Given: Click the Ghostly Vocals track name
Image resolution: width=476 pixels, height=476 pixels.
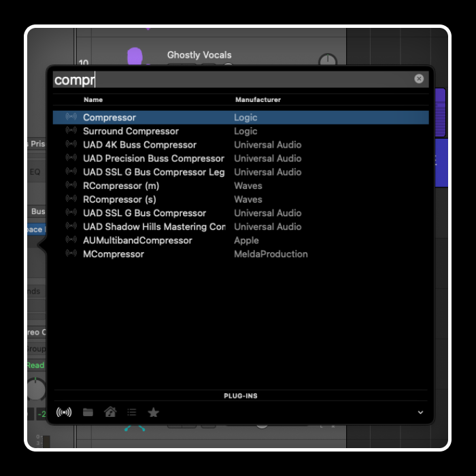Looking at the screenshot, I should 199,55.
